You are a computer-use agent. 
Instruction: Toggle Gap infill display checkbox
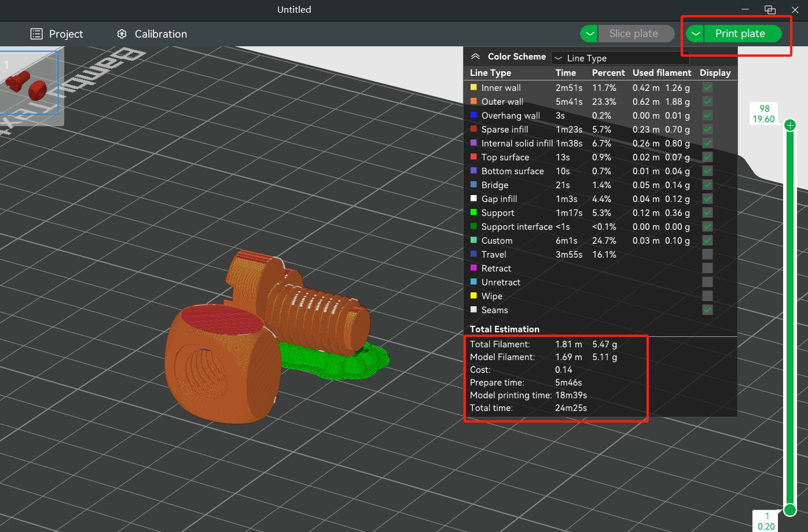707,199
